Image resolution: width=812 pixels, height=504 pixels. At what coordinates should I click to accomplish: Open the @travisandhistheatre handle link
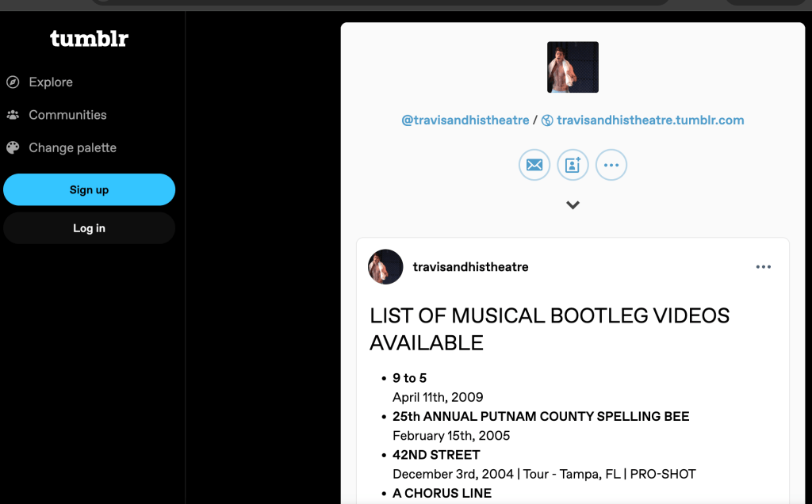click(x=465, y=120)
